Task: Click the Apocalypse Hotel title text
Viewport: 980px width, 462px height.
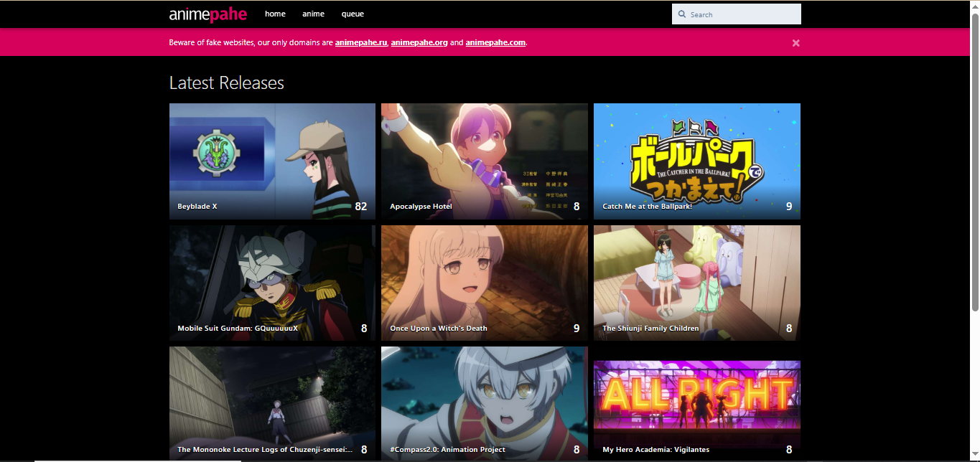Action: pos(421,207)
